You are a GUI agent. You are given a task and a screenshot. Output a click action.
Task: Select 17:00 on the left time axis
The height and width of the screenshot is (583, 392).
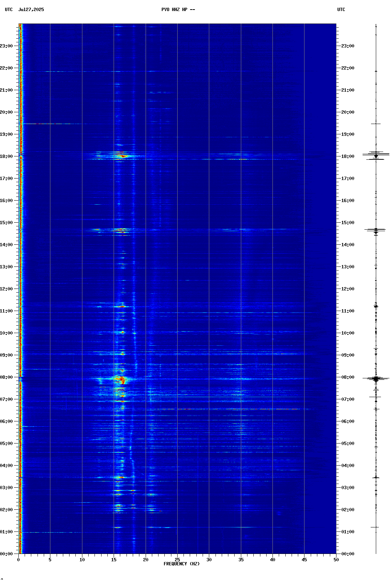(6, 179)
